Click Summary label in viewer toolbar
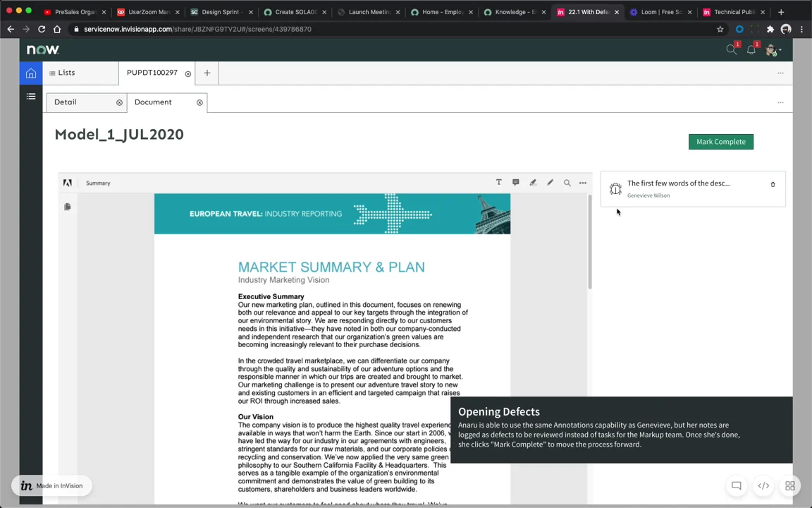This screenshot has height=508, width=812. [x=98, y=183]
